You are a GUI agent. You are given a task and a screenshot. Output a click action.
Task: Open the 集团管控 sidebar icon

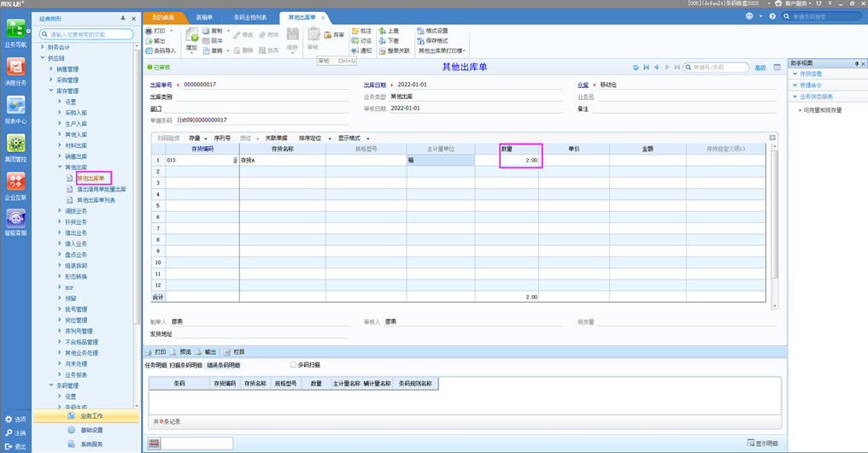(15, 144)
